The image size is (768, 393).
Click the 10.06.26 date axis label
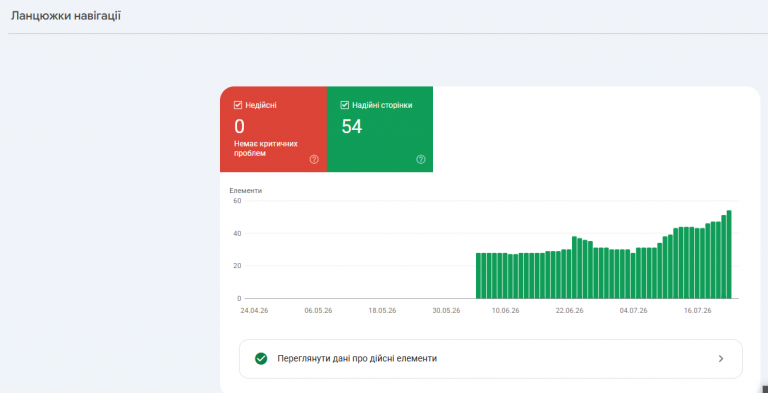506,311
